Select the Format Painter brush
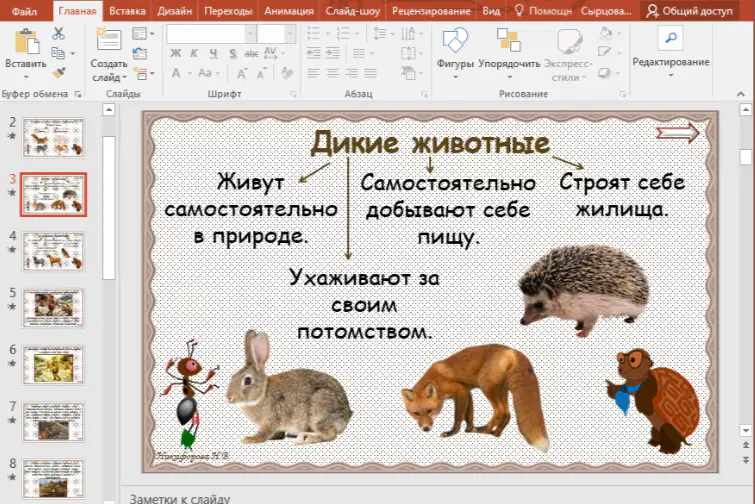This screenshot has width=755, height=504. pyautogui.click(x=58, y=73)
